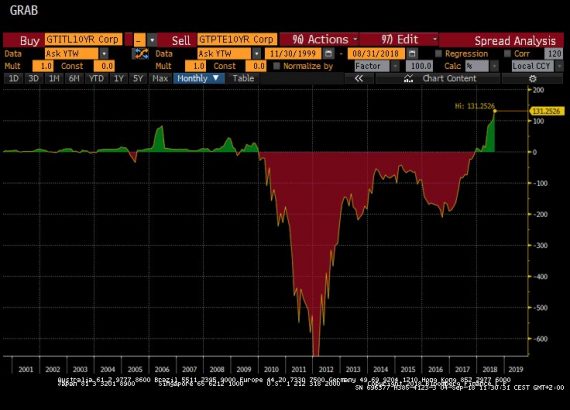The image size is (570, 410).
Task: Toggle the Normalize by checkbox
Action: pos(277,66)
